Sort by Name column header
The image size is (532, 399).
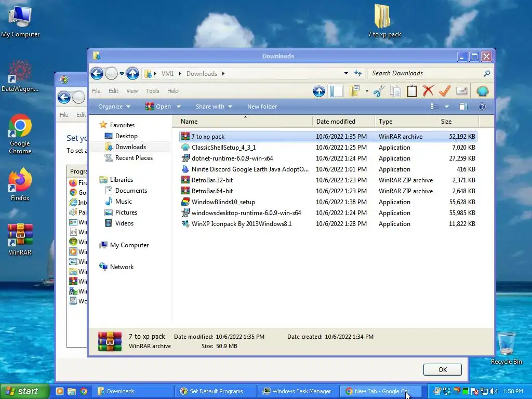tap(242, 122)
